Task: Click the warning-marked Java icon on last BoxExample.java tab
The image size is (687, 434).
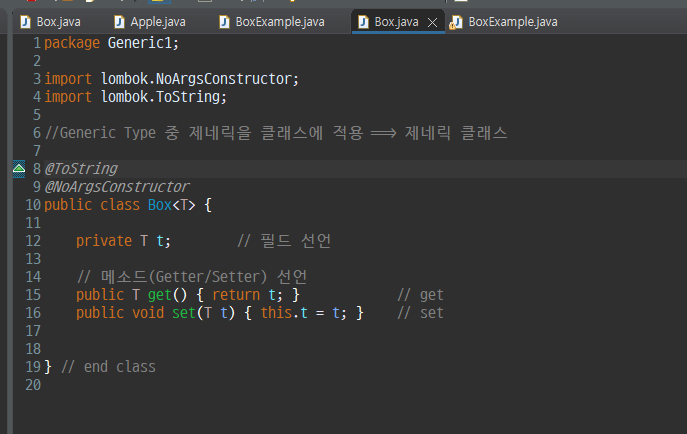Action: click(x=456, y=22)
